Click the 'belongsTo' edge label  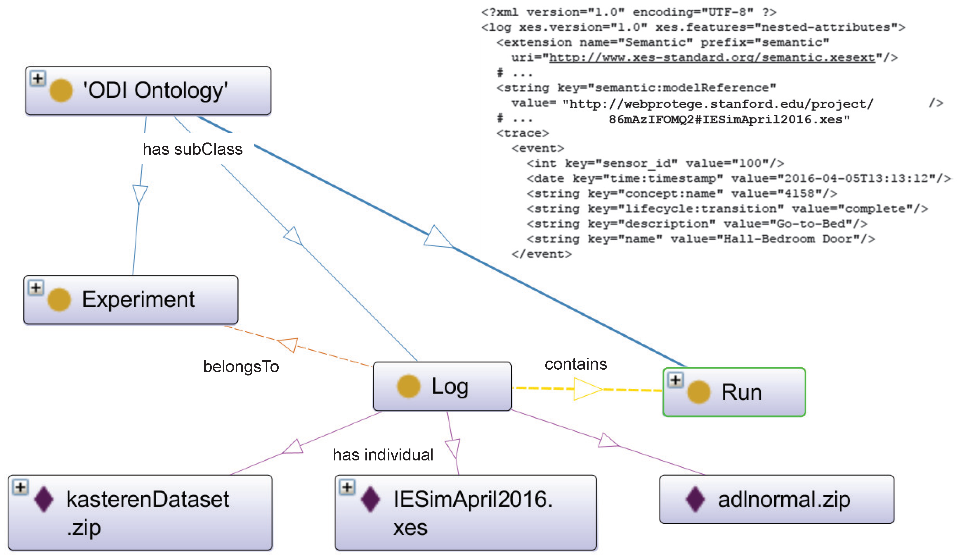pyautogui.click(x=241, y=367)
